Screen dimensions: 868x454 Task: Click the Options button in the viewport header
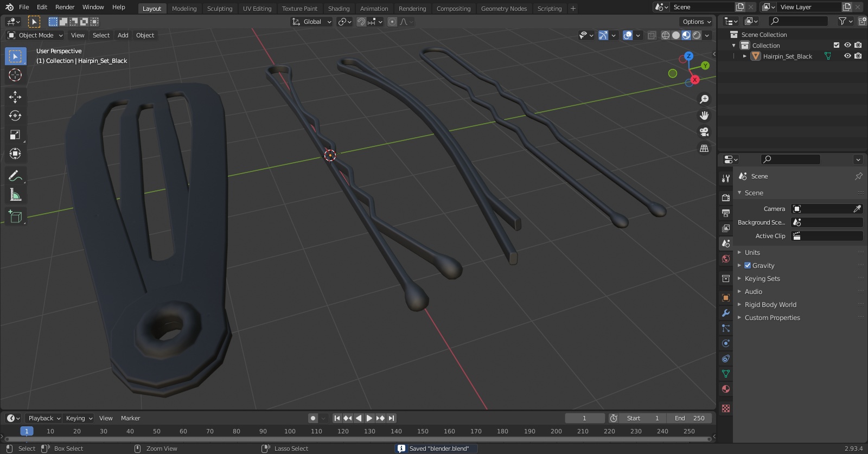pyautogui.click(x=697, y=22)
